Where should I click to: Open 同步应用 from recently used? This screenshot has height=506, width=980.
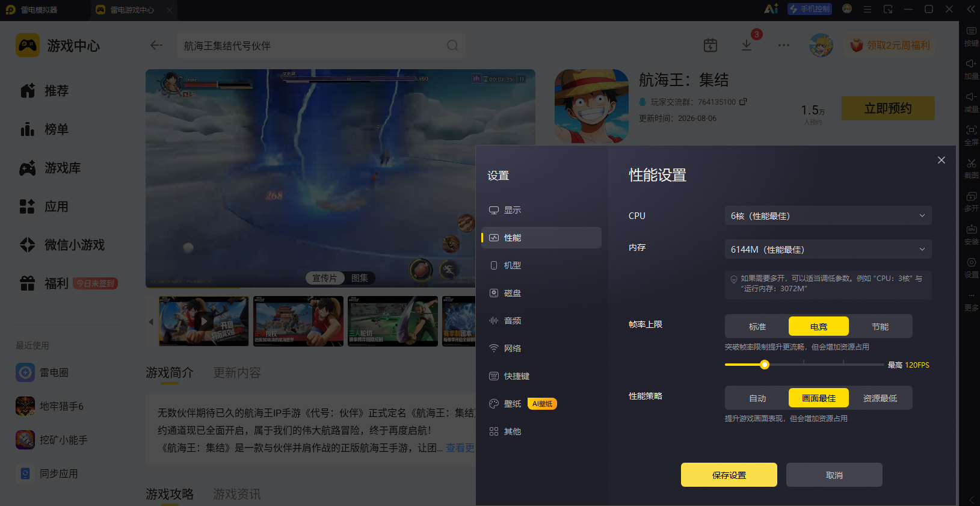[47, 474]
